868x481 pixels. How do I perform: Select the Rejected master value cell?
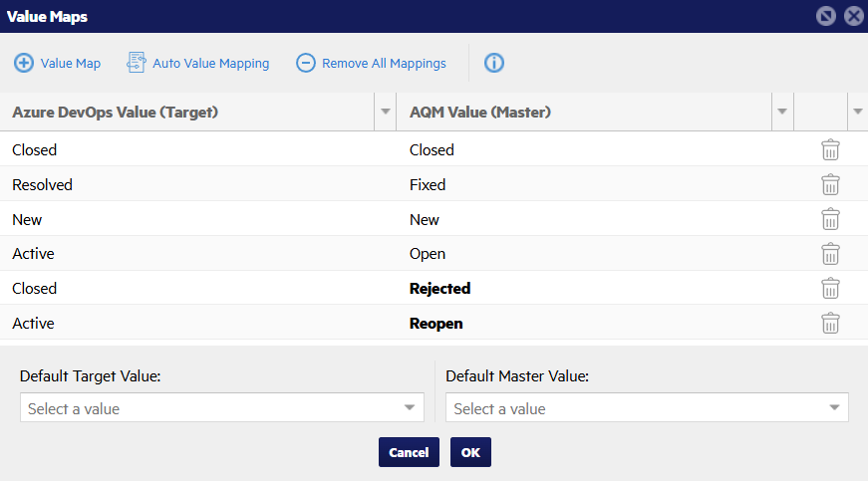pyautogui.click(x=439, y=289)
